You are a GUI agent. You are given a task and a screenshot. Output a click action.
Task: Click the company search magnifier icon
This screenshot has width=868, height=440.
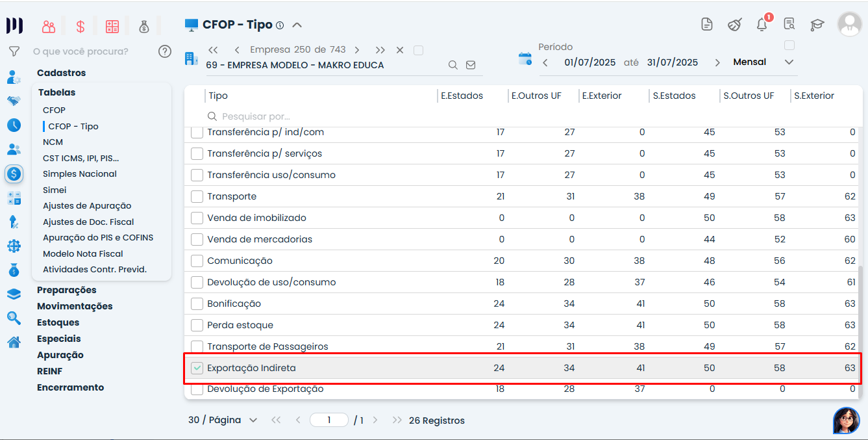(453, 65)
